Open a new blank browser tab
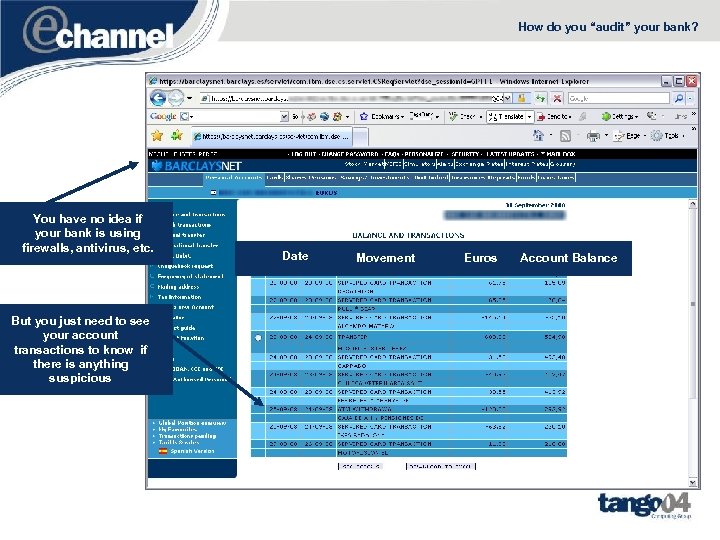The image size is (720, 540). pos(360,136)
